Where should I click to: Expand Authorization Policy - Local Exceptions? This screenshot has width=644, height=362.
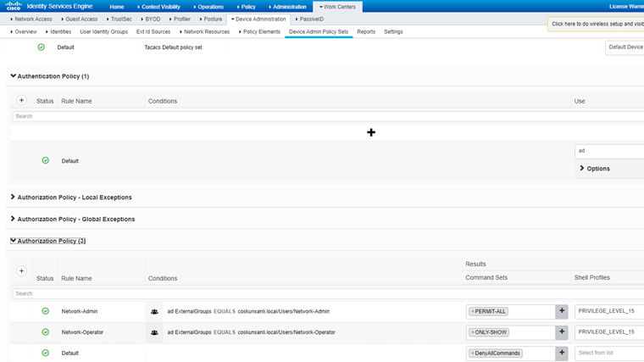[x=13, y=198]
